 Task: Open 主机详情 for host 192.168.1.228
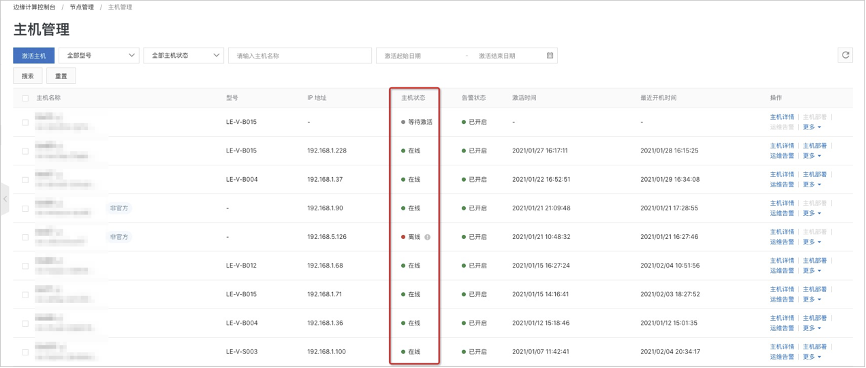coord(782,146)
